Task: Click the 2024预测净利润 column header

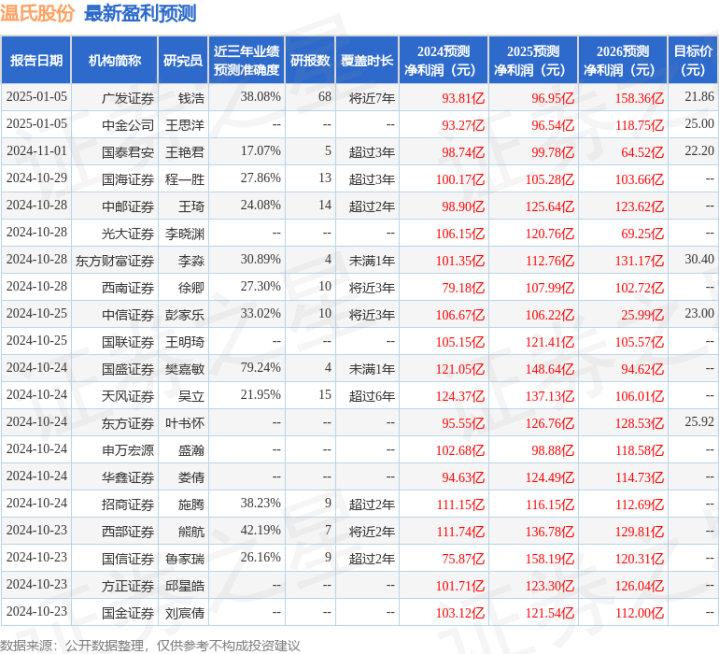Action: click(443, 60)
